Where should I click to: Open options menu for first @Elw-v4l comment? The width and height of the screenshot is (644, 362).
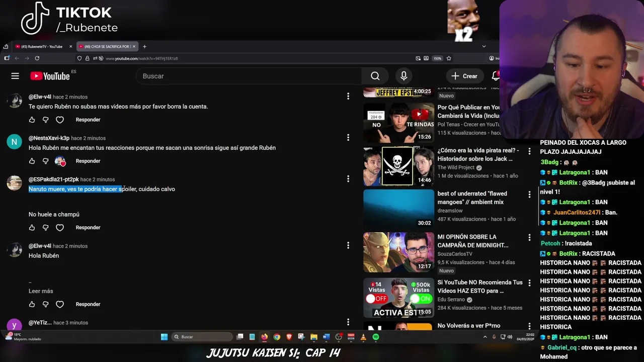tap(348, 96)
